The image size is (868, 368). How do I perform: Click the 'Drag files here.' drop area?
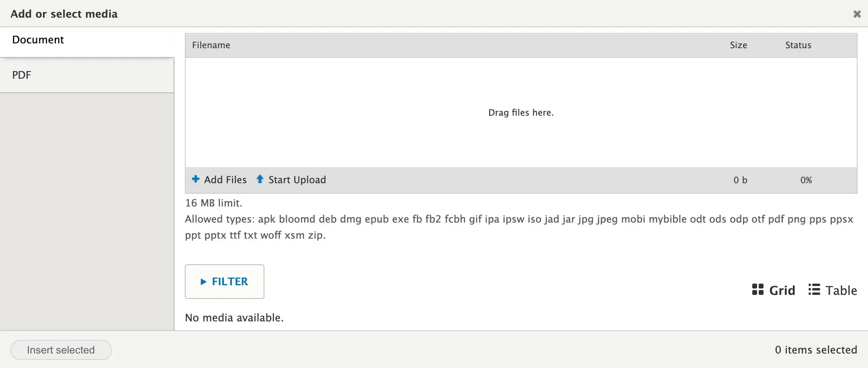pyautogui.click(x=521, y=113)
